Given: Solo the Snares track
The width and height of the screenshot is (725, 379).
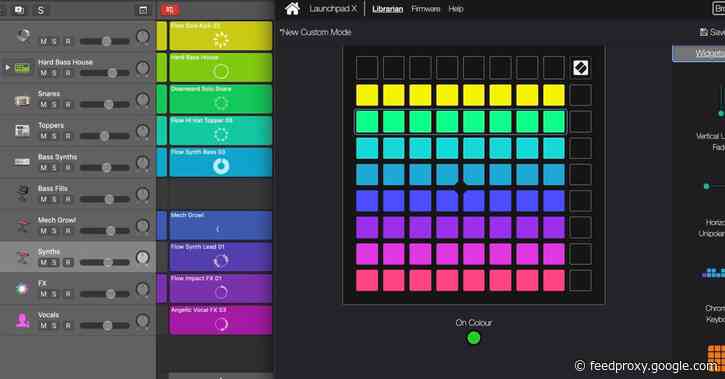Looking at the screenshot, I should (54, 105).
